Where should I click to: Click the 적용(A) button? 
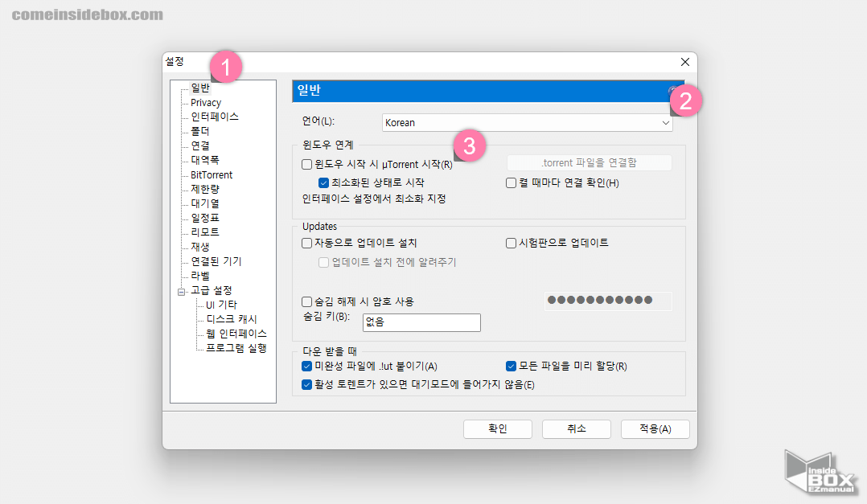pyautogui.click(x=655, y=429)
